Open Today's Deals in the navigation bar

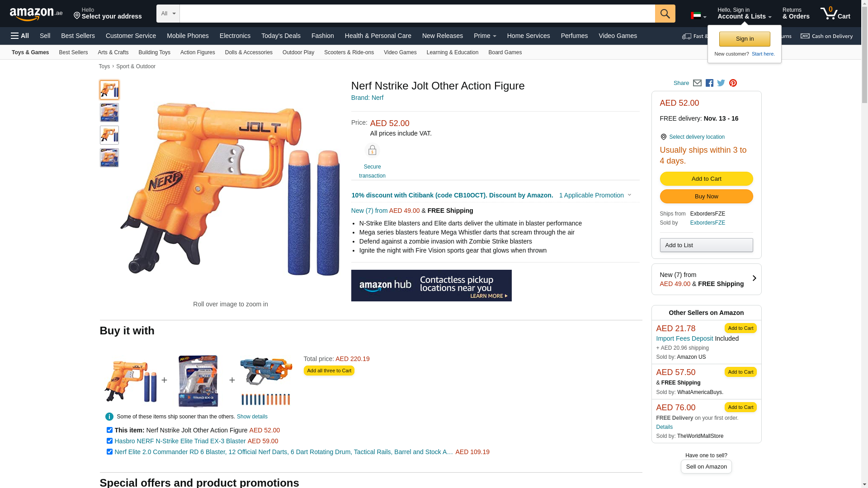click(x=281, y=36)
